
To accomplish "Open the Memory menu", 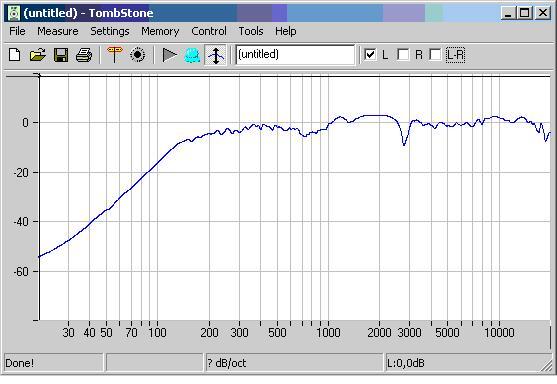I will pos(160,31).
